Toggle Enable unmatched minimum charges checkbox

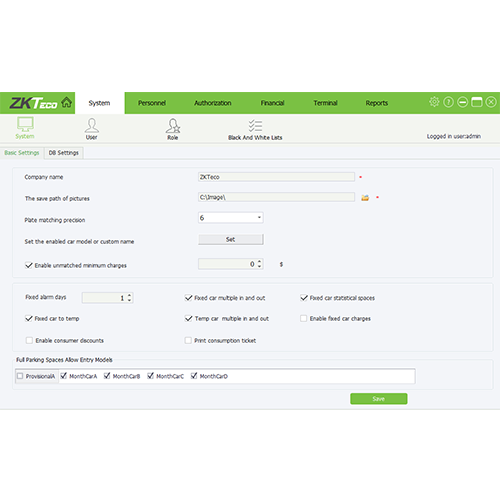point(29,265)
